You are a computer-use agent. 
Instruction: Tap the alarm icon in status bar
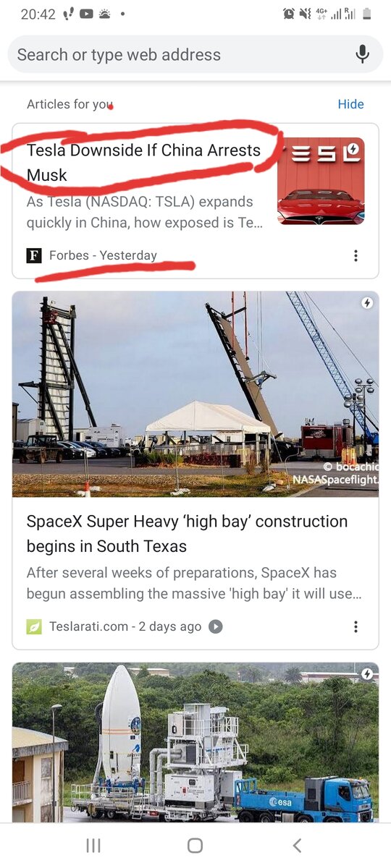pos(289,14)
